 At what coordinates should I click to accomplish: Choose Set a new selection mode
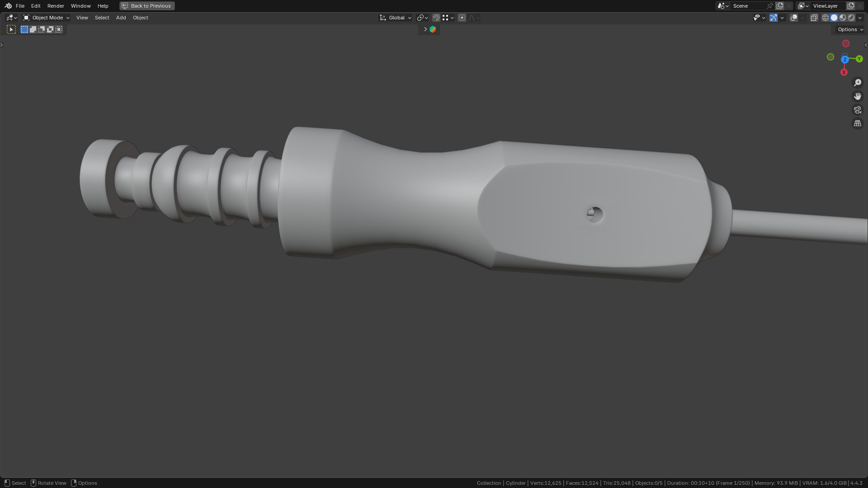pos(24,29)
